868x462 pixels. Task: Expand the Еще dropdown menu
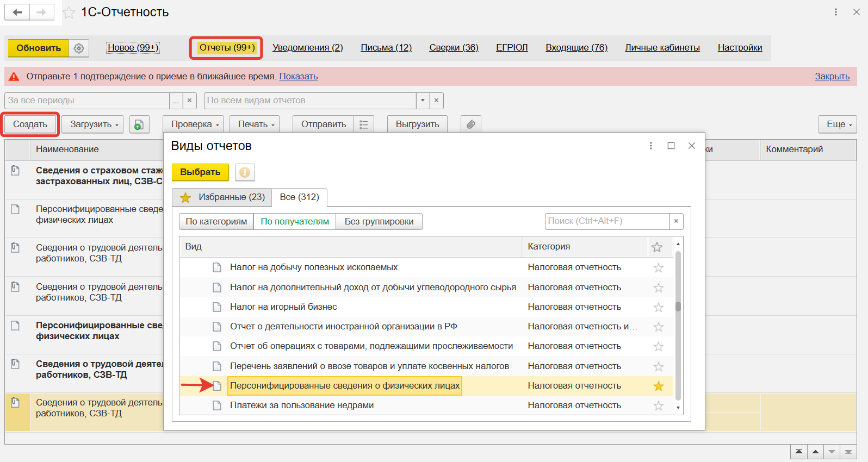tap(838, 124)
